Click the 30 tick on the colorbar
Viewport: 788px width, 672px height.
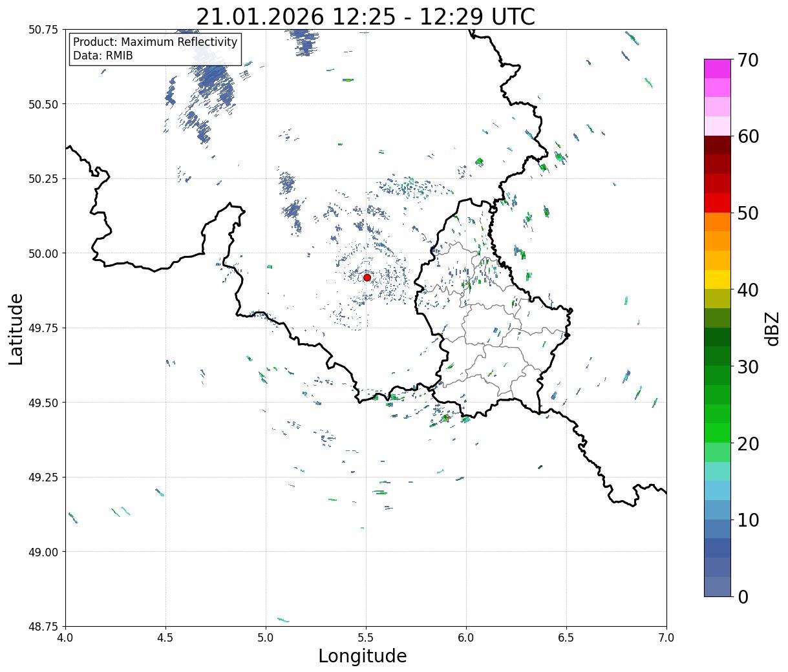(x=747, y=366)
